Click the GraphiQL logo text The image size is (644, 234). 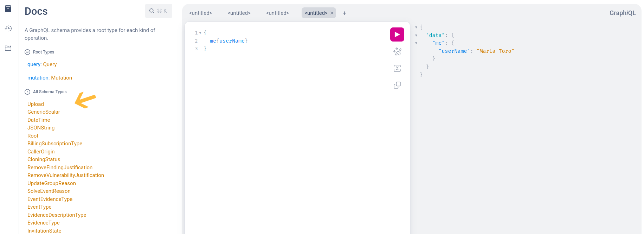point(623,13)
